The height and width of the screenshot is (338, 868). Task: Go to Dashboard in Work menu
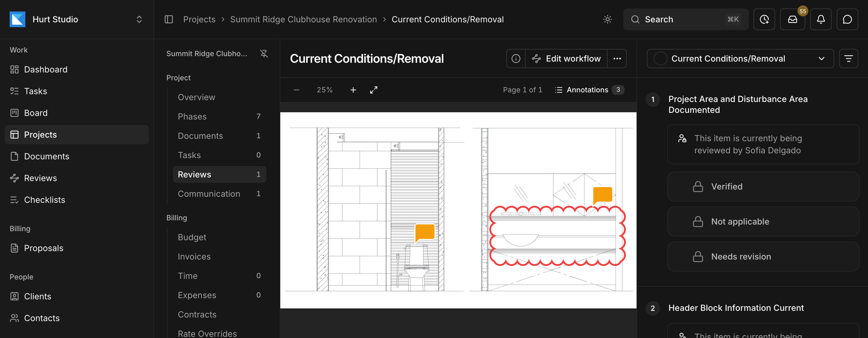coord(77,69)
